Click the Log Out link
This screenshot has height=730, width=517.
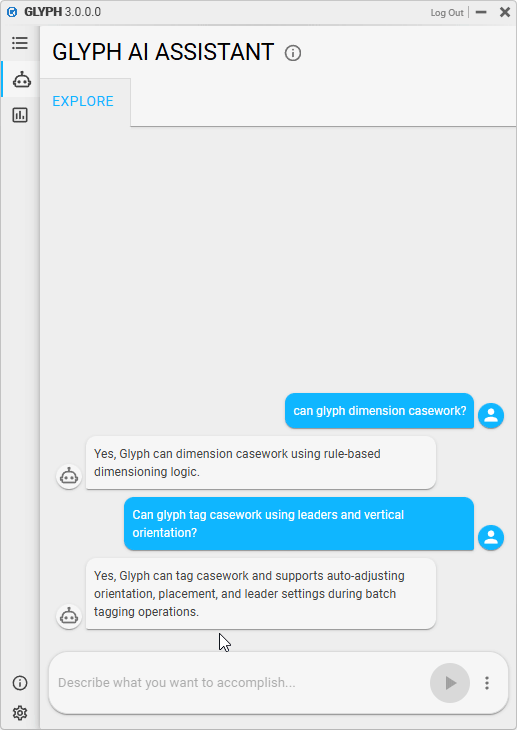(x=447, y=13)
